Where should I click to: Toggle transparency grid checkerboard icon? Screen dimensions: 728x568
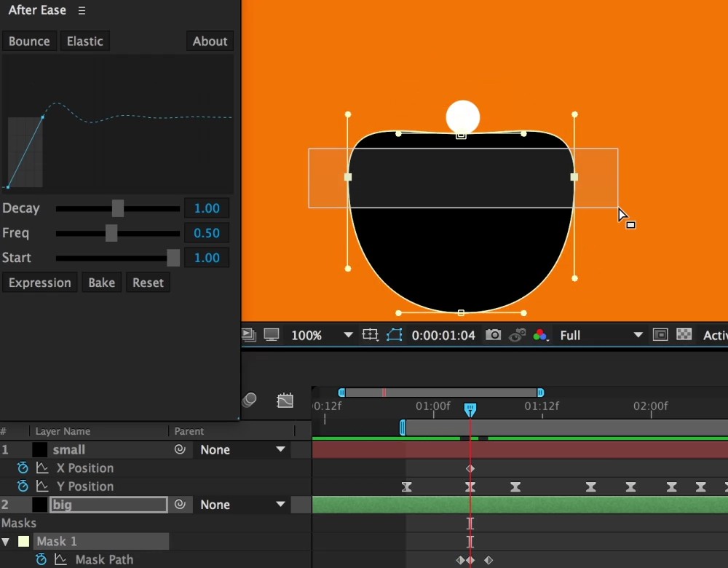click(x=684, y=334)
